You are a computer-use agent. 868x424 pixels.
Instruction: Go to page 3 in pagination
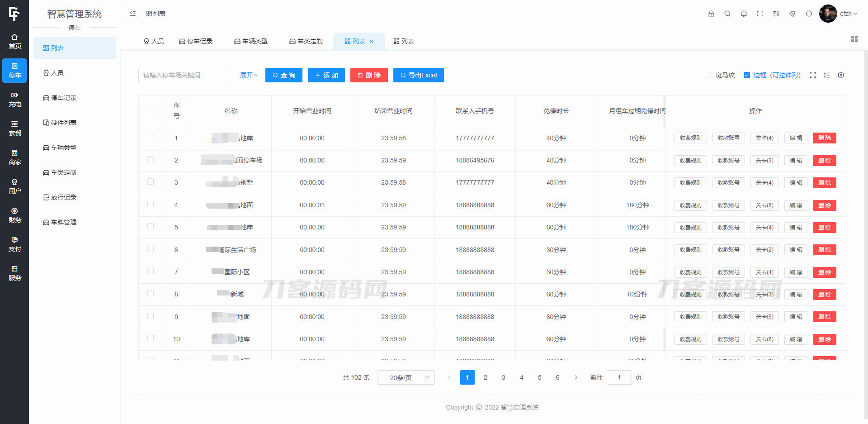tap(503, 377)
